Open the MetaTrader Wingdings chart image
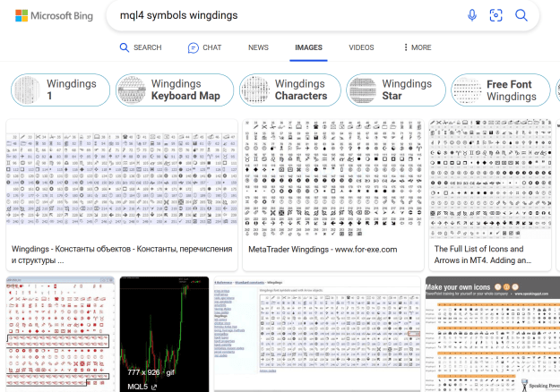Viewport: 560px width, 392px height. [x=333, y=179]
